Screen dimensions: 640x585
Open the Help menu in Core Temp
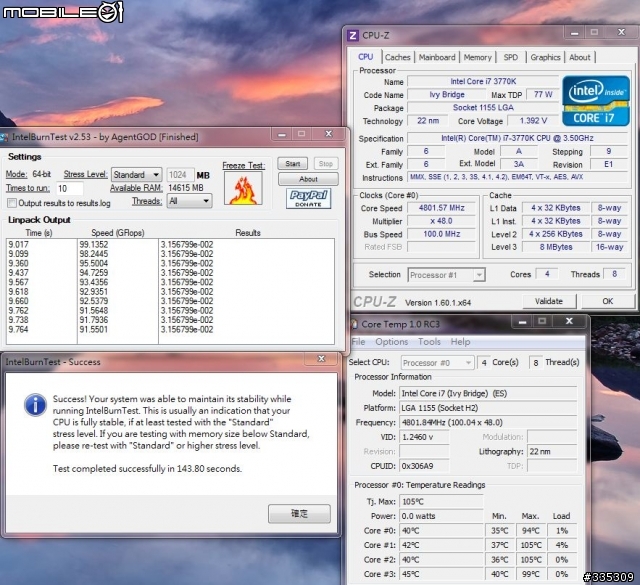[x=460, y=342]
